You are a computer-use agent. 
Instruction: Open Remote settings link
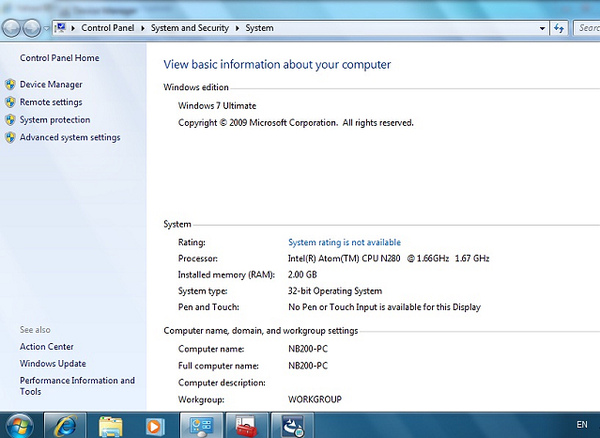point(51,102)
